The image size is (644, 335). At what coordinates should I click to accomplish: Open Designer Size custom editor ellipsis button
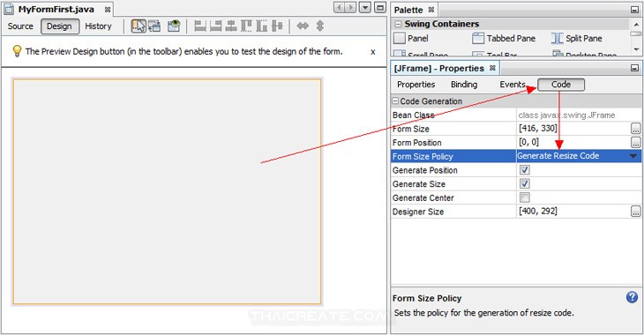(635, 212)
